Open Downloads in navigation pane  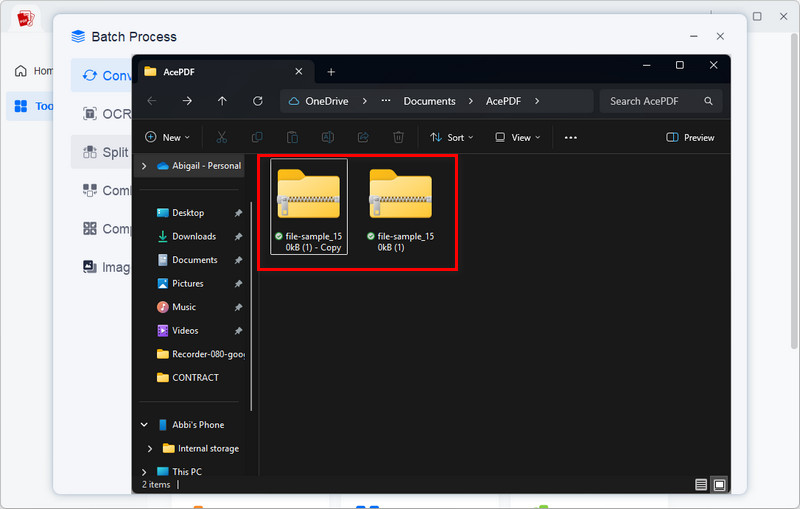coord(194,236)
